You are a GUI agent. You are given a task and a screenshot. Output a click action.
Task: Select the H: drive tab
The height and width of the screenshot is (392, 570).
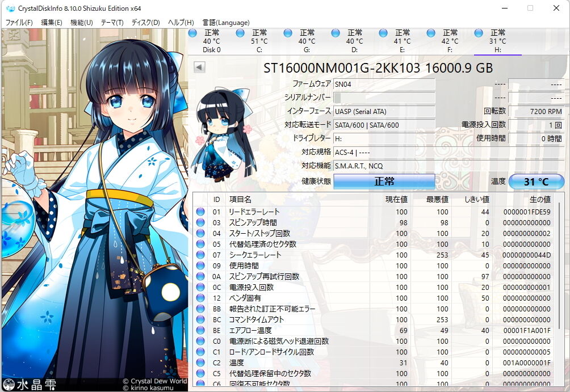(x=498, y=41)
